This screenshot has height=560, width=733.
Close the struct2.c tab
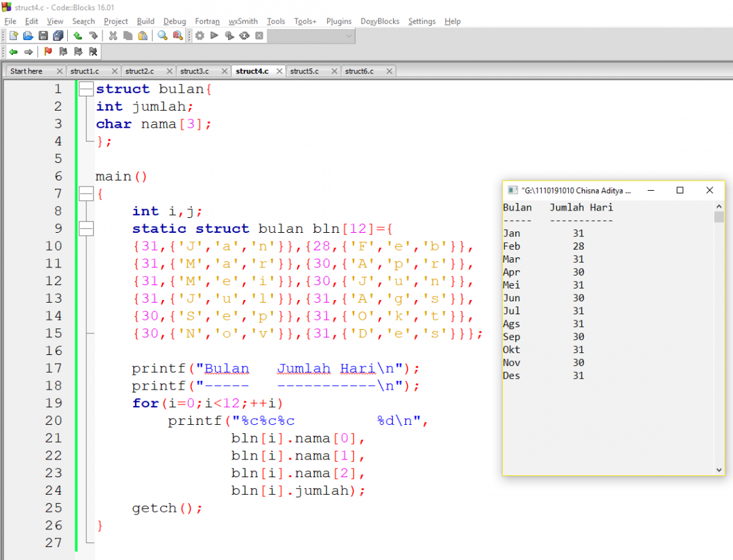[x=170, y=71]
